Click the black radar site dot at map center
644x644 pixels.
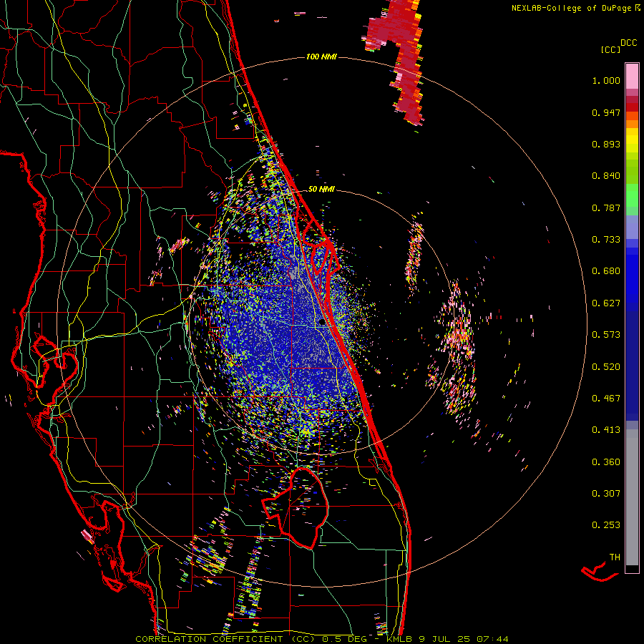322,323
